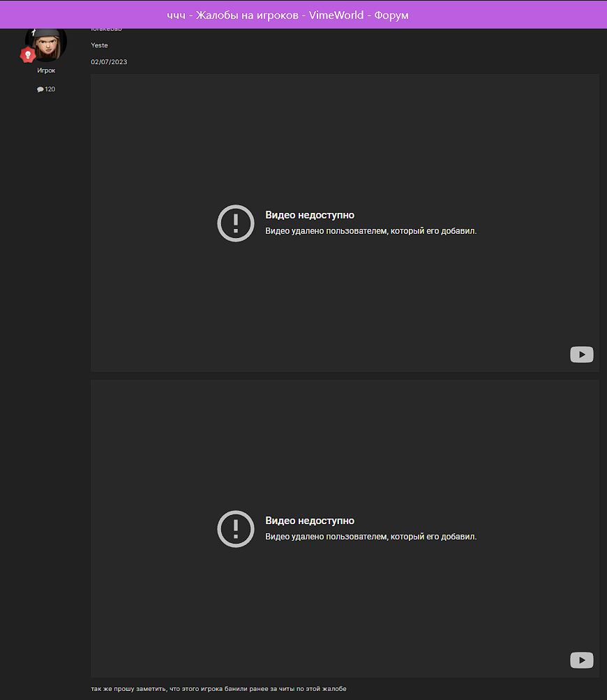Click the speech bubble messages icon
Screen dimensions: 607x700
[40, 89]
